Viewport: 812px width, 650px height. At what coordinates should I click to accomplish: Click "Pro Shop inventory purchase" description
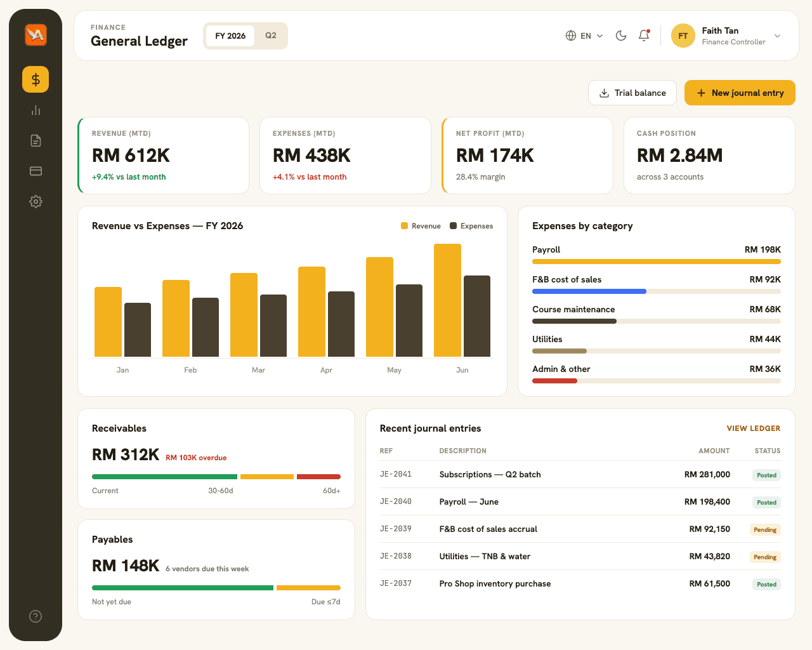pos(495,583)
